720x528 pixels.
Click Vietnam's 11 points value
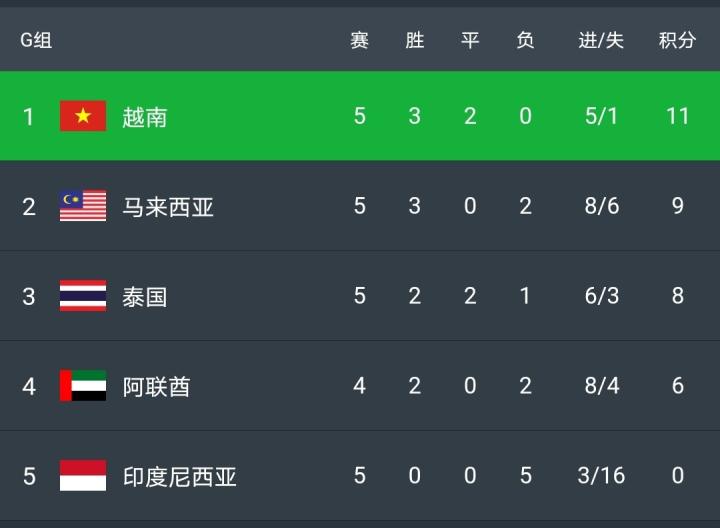pyautogui.click(x=677, y=116)
